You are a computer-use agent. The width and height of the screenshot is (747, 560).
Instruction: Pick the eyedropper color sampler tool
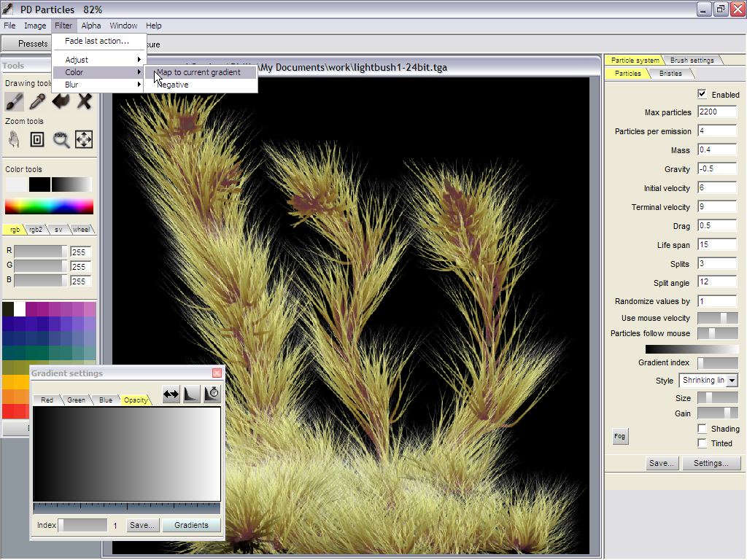[38, 101]
